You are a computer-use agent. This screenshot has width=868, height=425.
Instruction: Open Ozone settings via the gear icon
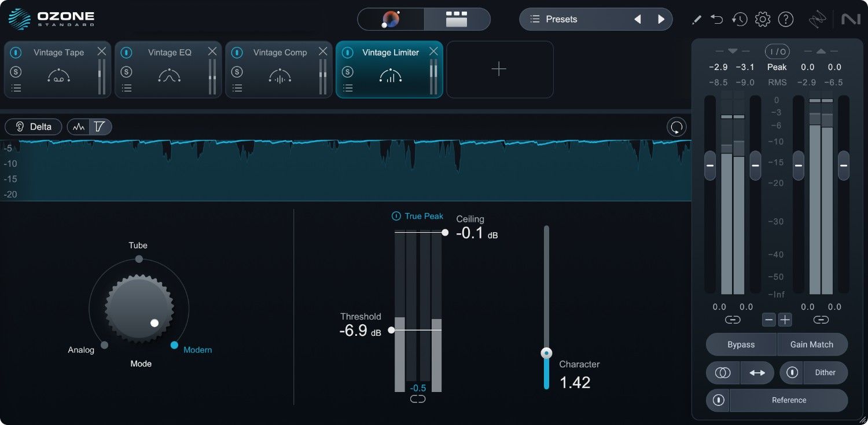point(763,19)
